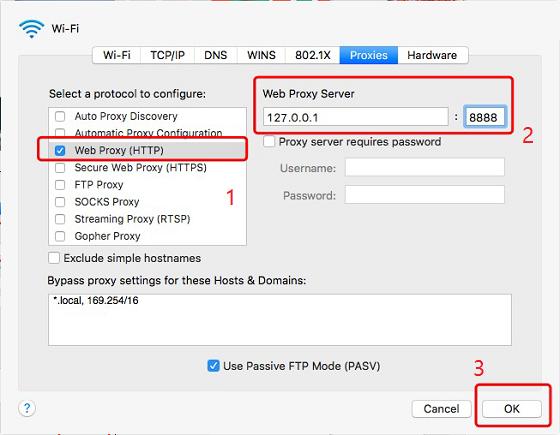The width and height of the screenshot is (560, 435).
Task: Click the help question mark icon
Action: 27,408
